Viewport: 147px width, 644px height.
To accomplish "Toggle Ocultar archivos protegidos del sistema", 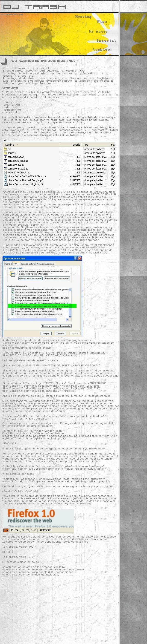I will [x=13, y=304].
